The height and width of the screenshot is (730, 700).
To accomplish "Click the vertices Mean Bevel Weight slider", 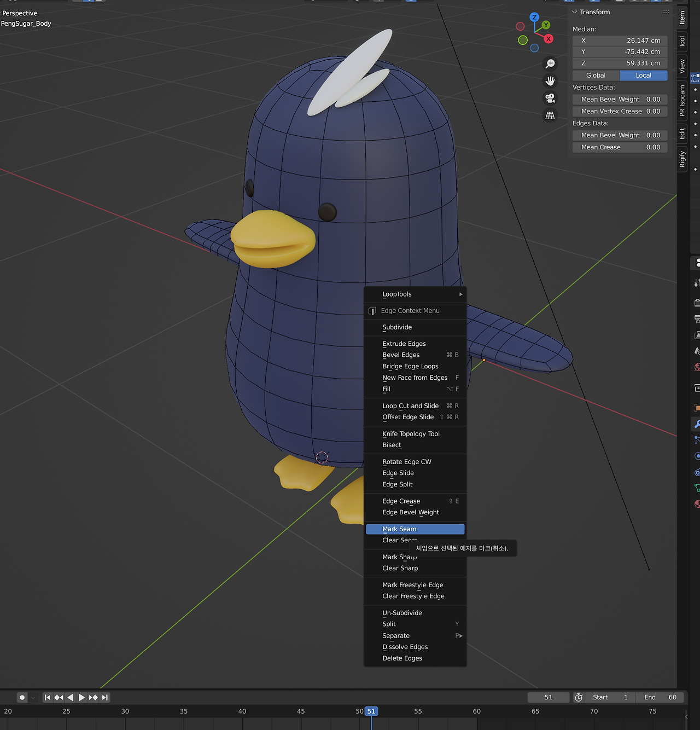I will click(x=620, y=100).
